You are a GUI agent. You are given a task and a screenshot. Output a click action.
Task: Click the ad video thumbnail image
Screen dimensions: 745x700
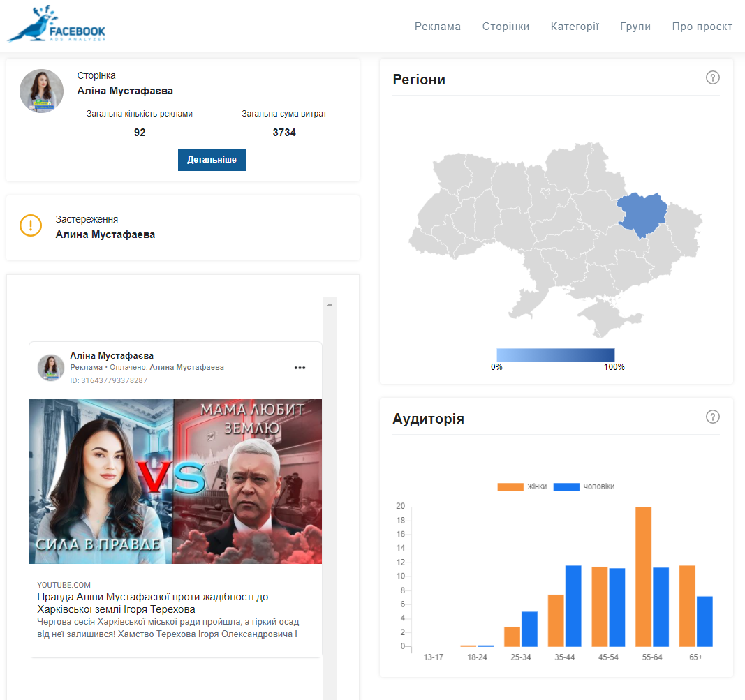click(175, 481)
